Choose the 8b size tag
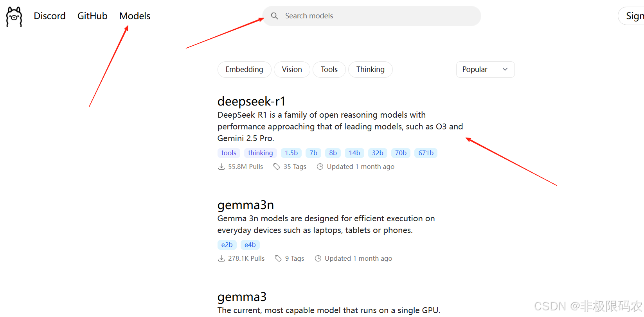The height and width of the screenshot is (317, 644). pyautogui.click(x=333, y=153)
